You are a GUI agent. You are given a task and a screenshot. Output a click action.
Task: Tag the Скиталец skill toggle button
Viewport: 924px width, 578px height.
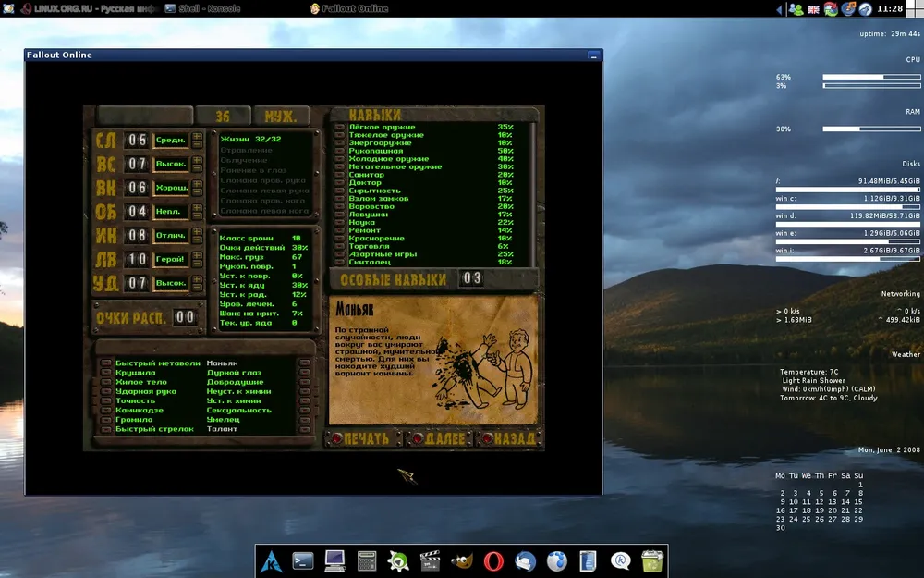click(x=339, y=262)
